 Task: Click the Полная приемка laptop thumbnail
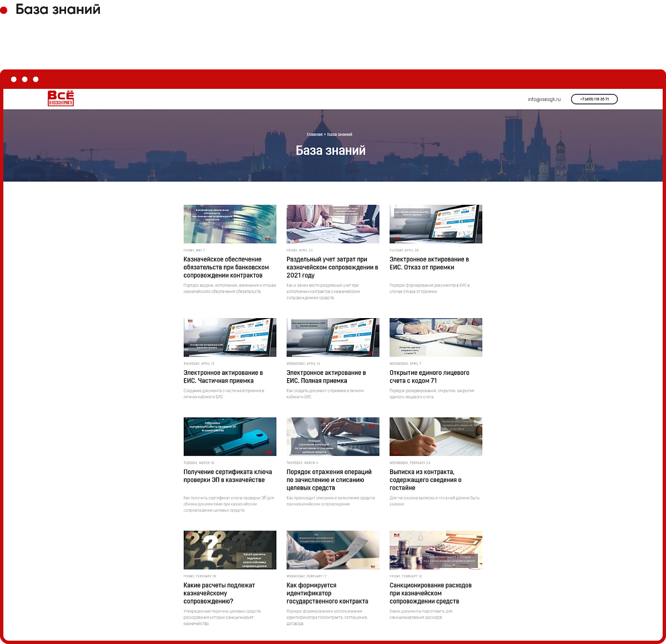coord(333,337)
